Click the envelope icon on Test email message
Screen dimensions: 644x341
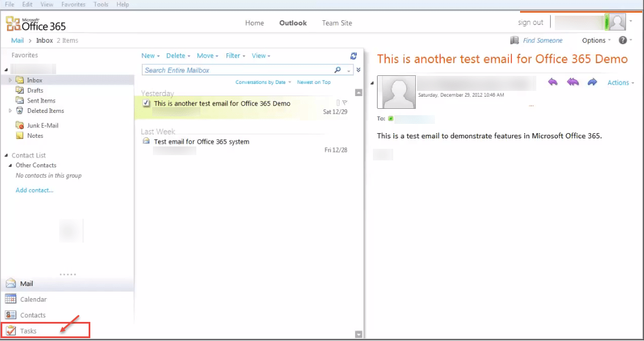click(146, 141)
